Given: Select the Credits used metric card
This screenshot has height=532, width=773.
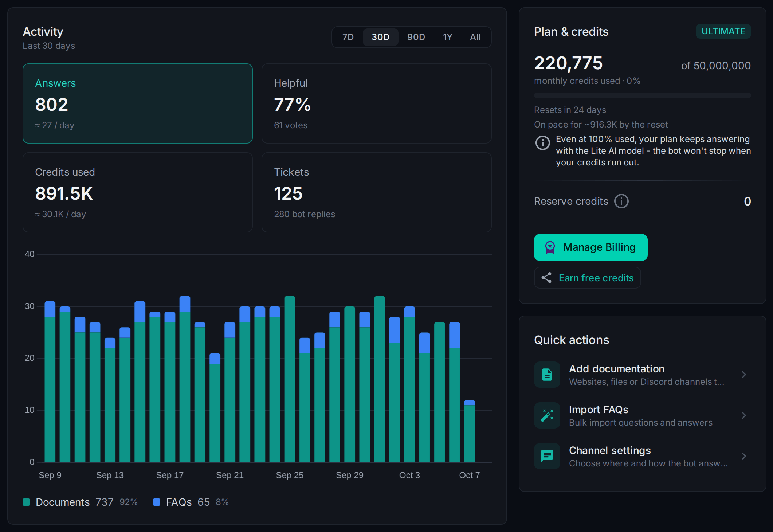Looking at the screenshot, I should [x=138, y=192].
